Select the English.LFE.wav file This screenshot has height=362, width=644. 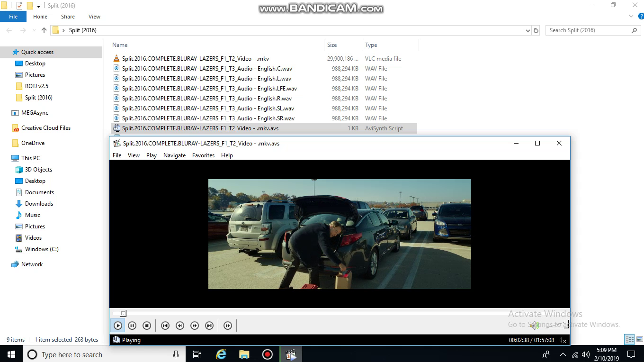209,89
